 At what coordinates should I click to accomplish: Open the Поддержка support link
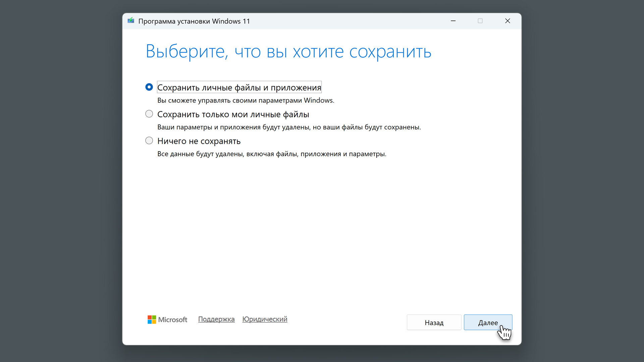pyautogui.click(x=216, y=319)
